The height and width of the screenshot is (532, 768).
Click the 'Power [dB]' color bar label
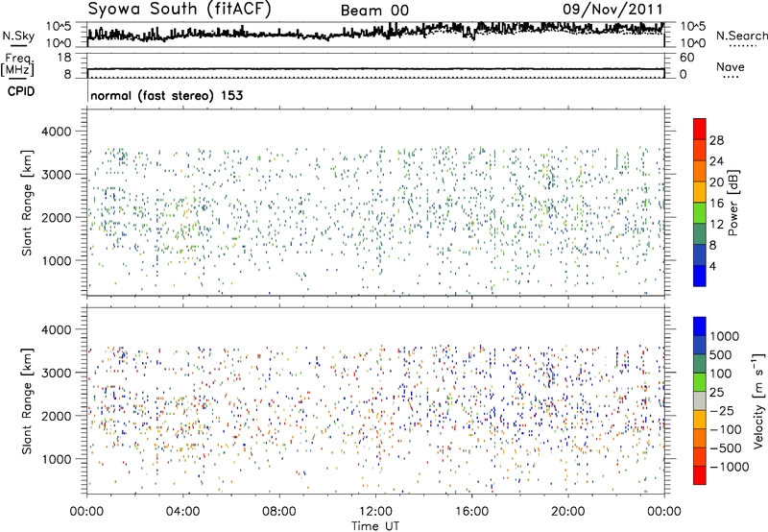(732, 203)
